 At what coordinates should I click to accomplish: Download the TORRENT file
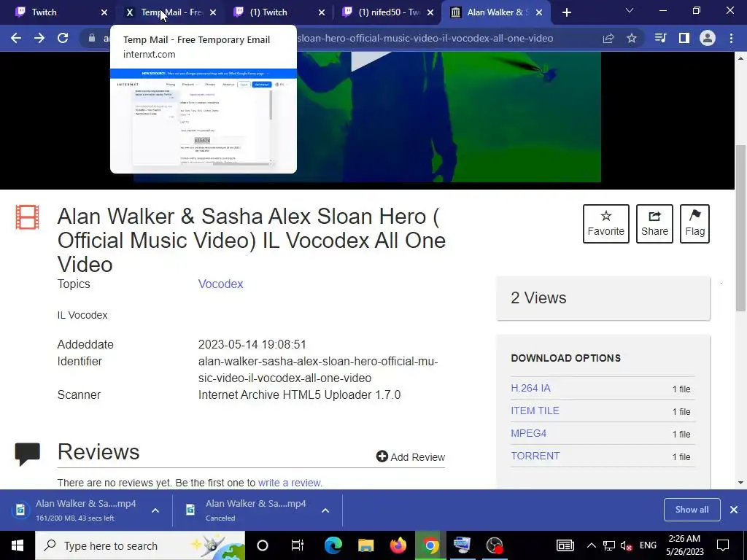[x=535, y=456]
